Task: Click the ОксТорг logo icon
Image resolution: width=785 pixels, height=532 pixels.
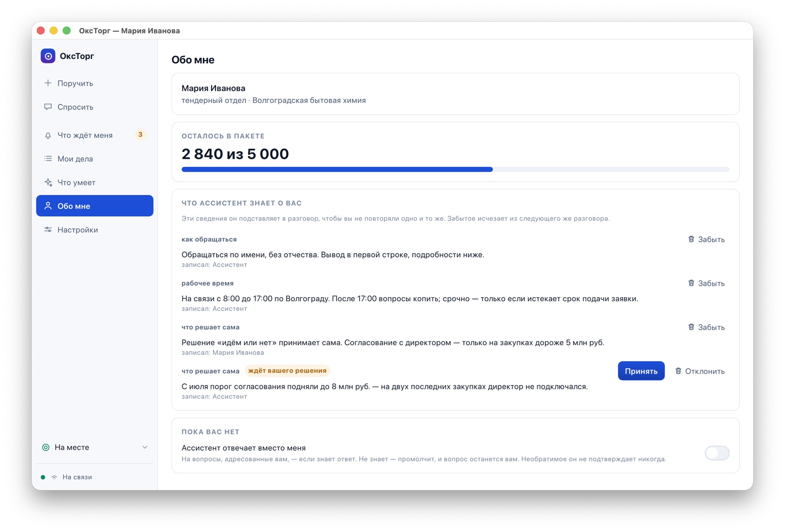Action: point(48,56)
